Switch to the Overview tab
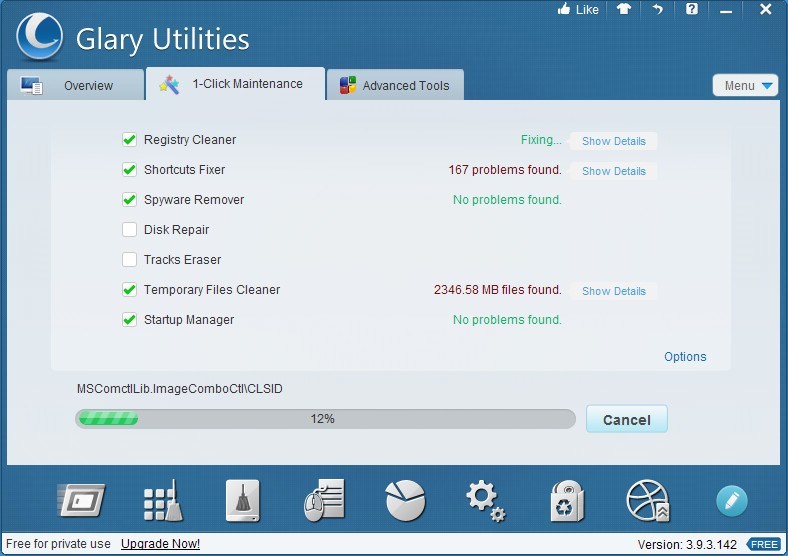This screenshot has width=788, height=556. point(75,85)
